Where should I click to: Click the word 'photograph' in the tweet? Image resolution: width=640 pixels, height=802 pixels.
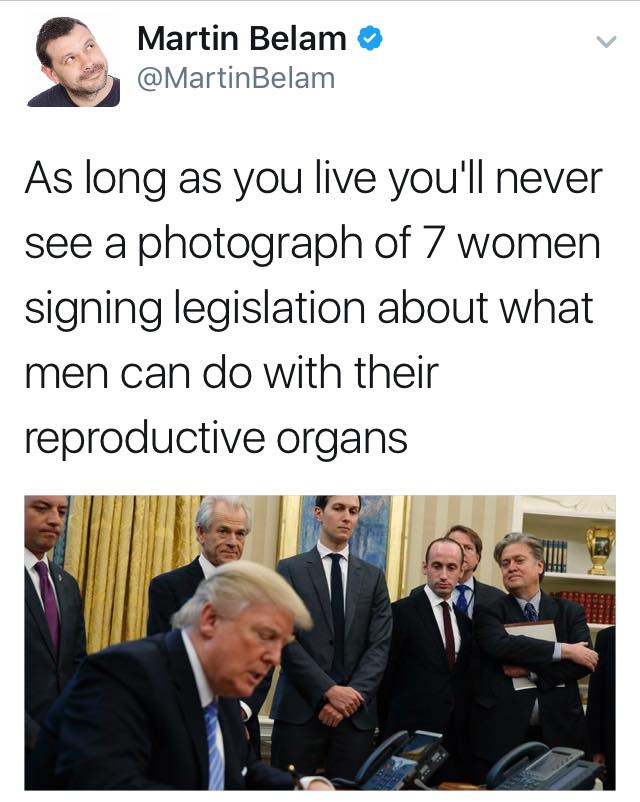[x=251, y=244]
